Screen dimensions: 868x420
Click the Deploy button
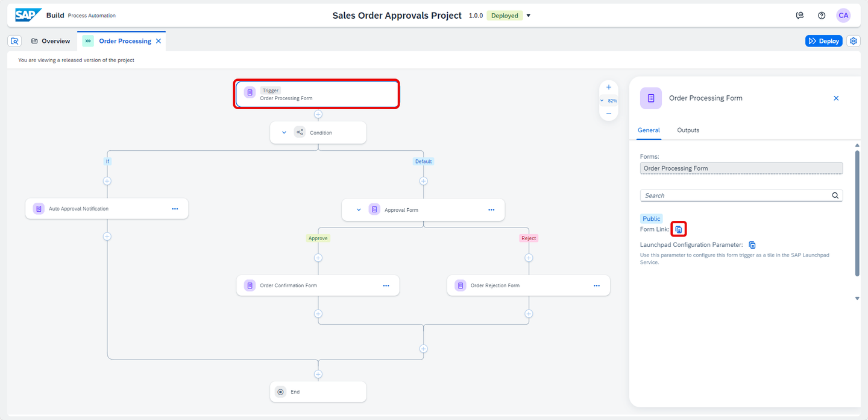pyautogui.click(x=823, y=41)
